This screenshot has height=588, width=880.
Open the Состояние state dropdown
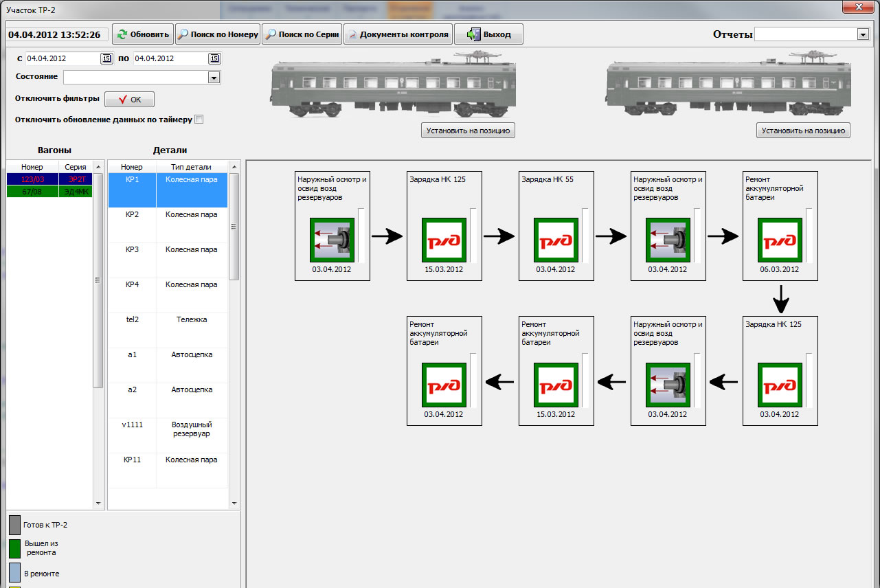click(x=214, y=78)
